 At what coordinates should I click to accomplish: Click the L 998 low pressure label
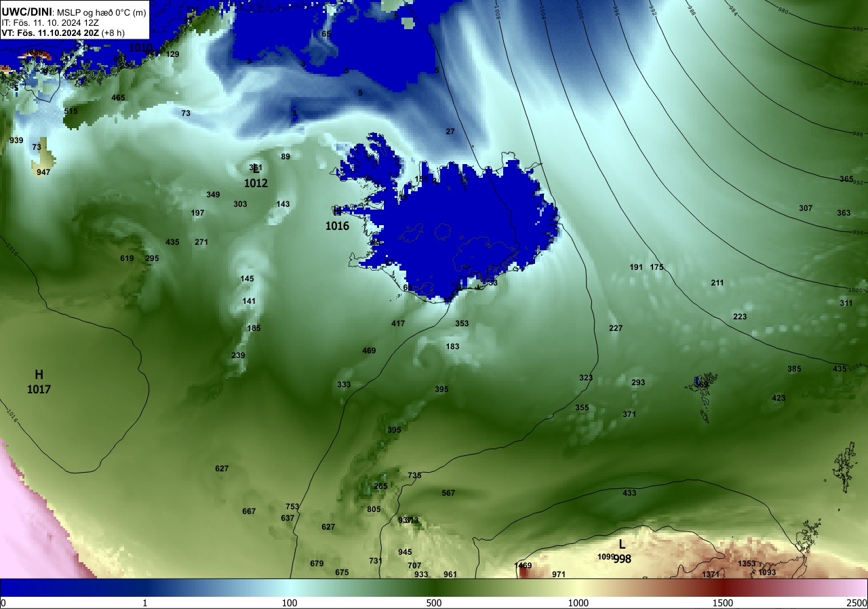(x=622, y=551)
